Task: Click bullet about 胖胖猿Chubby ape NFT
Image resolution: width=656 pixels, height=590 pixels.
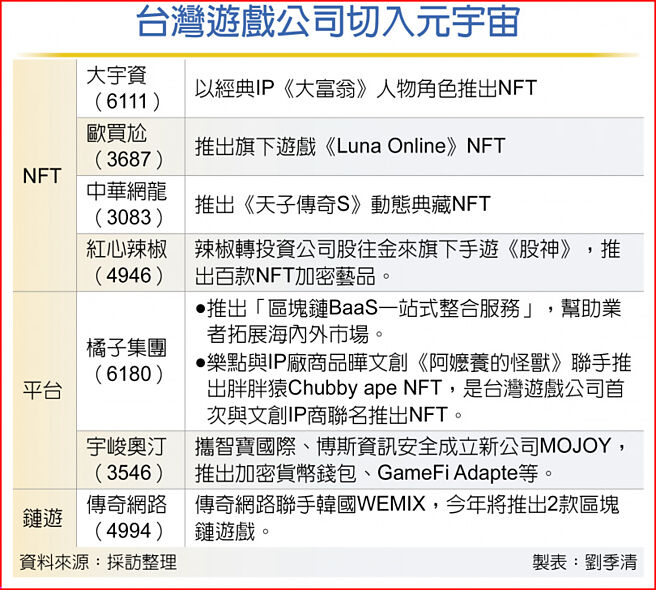Action: (413, 388)
